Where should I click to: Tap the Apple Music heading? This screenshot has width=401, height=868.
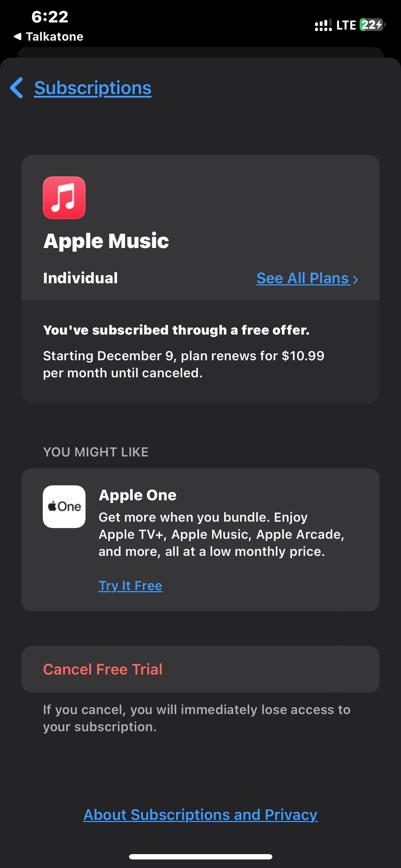point(106,241)
